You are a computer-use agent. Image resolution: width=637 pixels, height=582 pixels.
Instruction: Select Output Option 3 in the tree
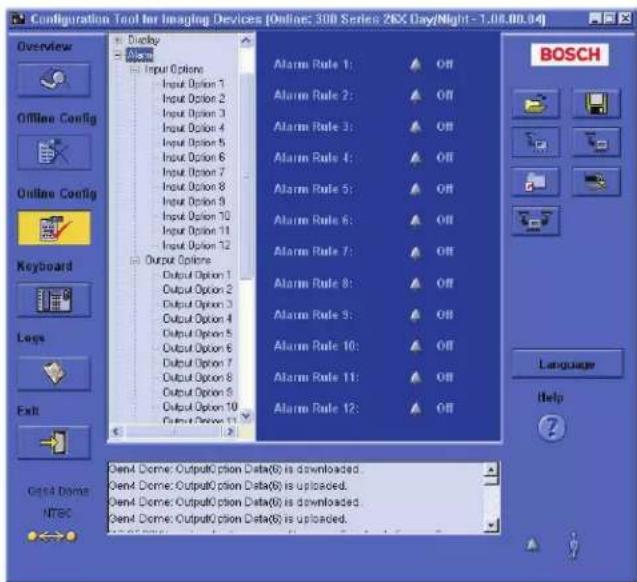[197, 304]
